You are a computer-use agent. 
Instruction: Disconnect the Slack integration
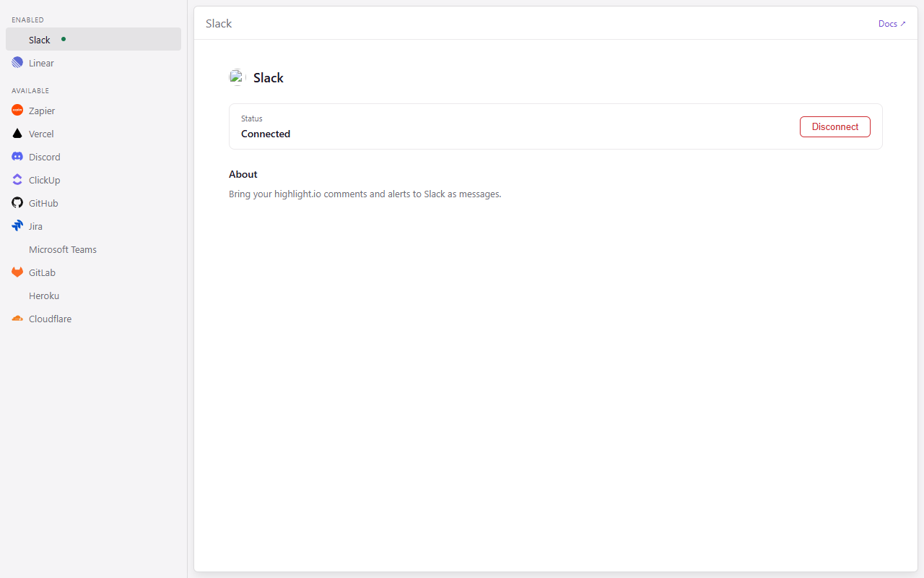coord(835,126)
